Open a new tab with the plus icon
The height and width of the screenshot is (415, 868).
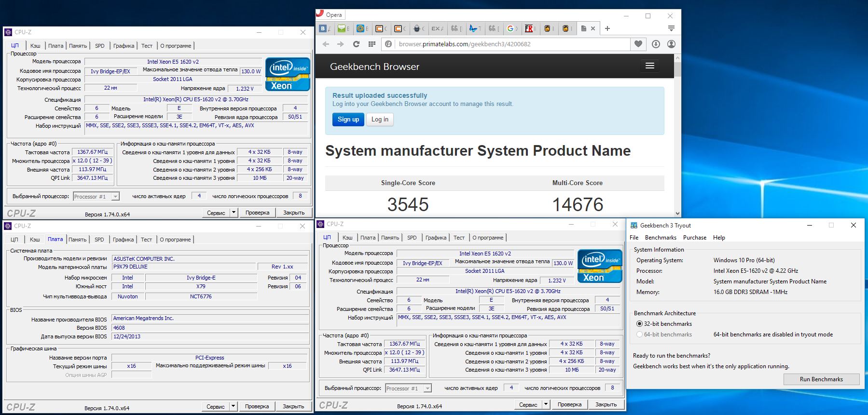click(607, 28)
